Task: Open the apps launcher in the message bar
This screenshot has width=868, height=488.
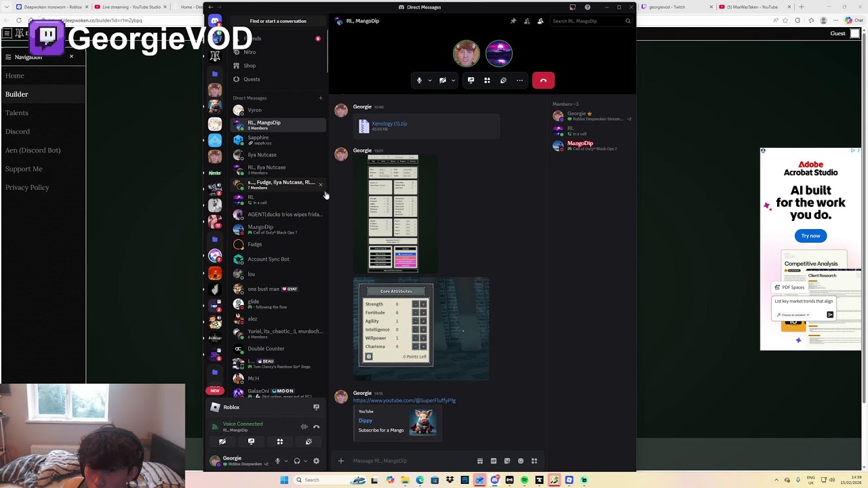Action: click(x=534, y=461)
